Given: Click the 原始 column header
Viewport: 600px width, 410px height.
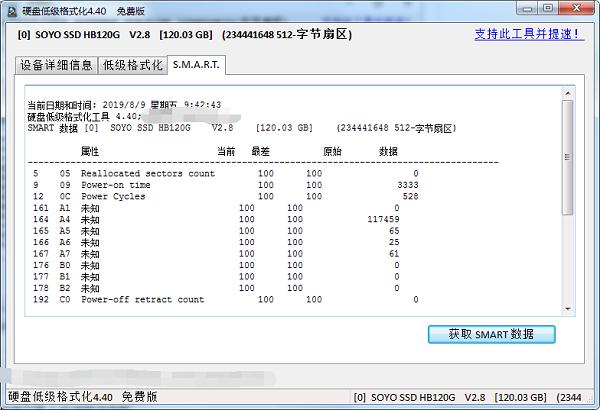Looking at the screenshot, I should tap(332, 152).
